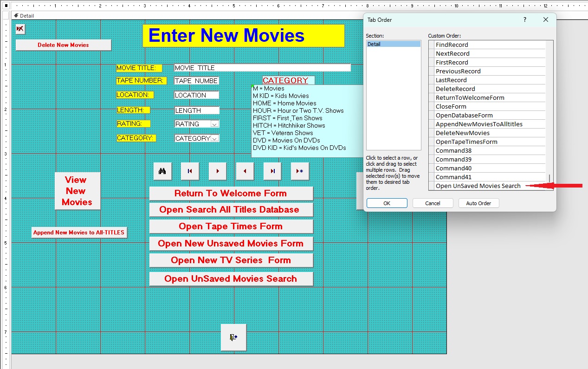Select the View New Movies button
The height and width of the screenshot is (369, 588).
(x=78, y=191)
